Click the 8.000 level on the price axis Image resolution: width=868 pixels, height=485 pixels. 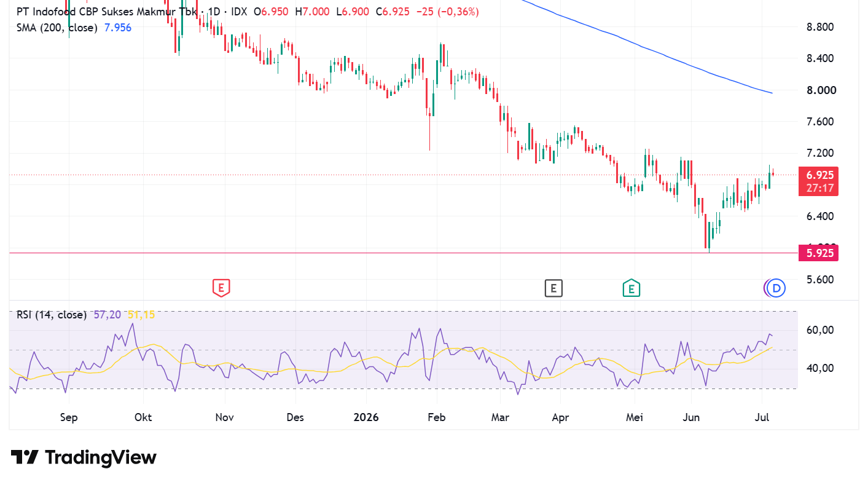(819, 90)
